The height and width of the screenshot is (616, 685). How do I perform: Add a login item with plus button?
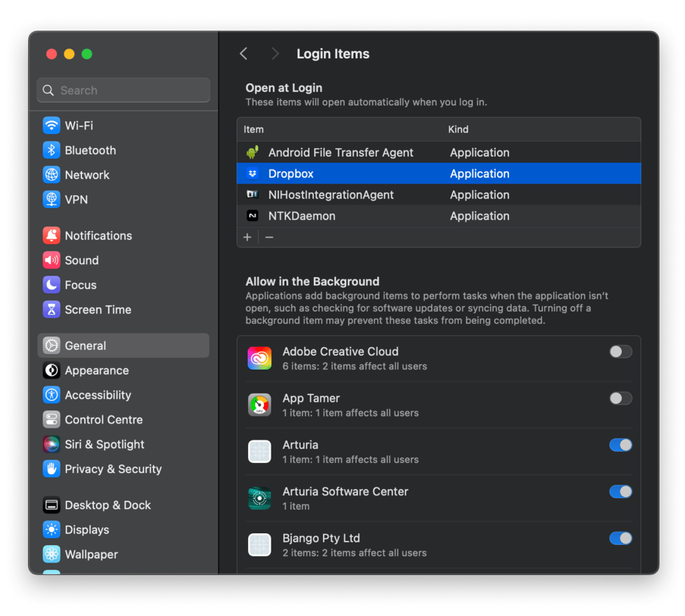(x=247, y=237)
